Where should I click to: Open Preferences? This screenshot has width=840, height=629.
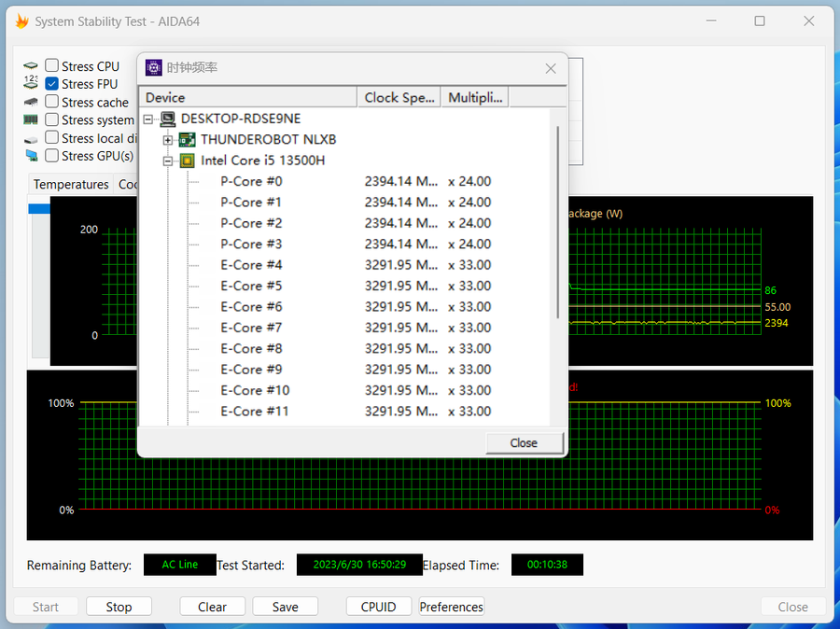point(451,607)
